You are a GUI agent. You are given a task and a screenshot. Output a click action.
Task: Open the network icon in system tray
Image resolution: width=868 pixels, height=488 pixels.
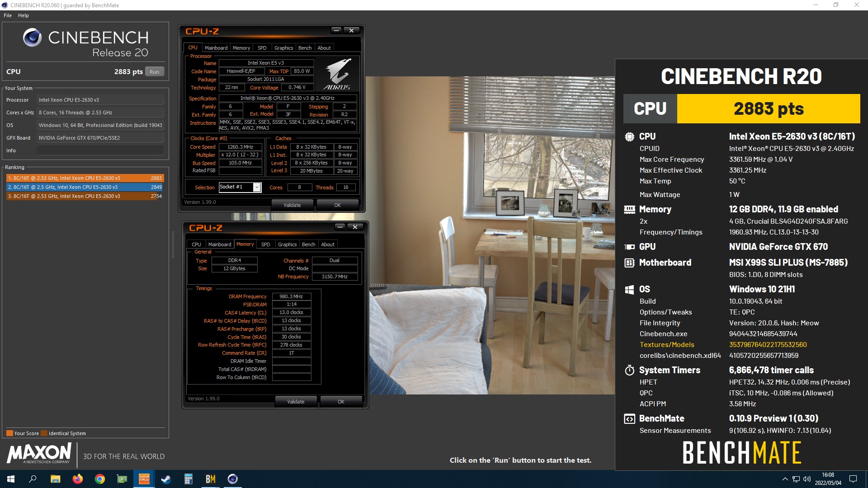coord(796,479)
